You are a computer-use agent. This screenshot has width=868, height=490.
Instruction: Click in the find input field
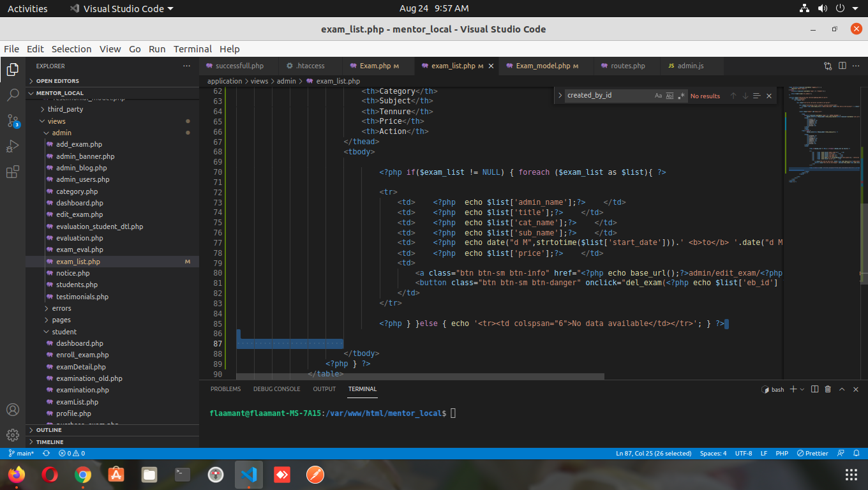[608, 96]
